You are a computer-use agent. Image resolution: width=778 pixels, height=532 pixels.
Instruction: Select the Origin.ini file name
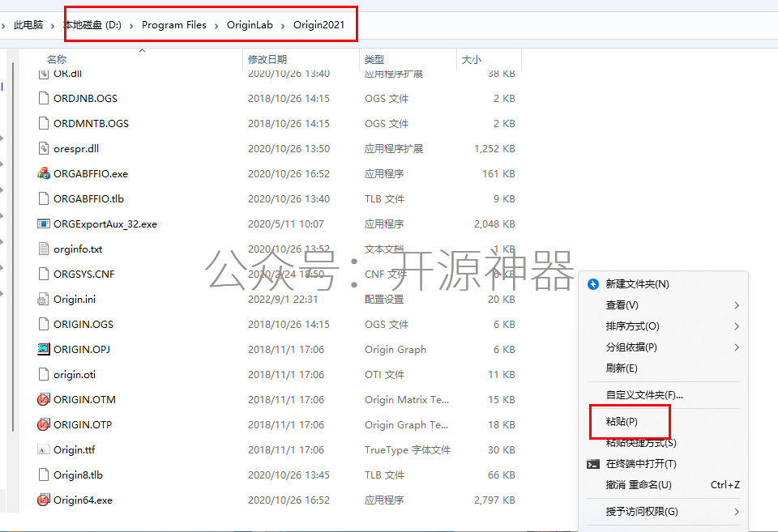coord(75,299)
